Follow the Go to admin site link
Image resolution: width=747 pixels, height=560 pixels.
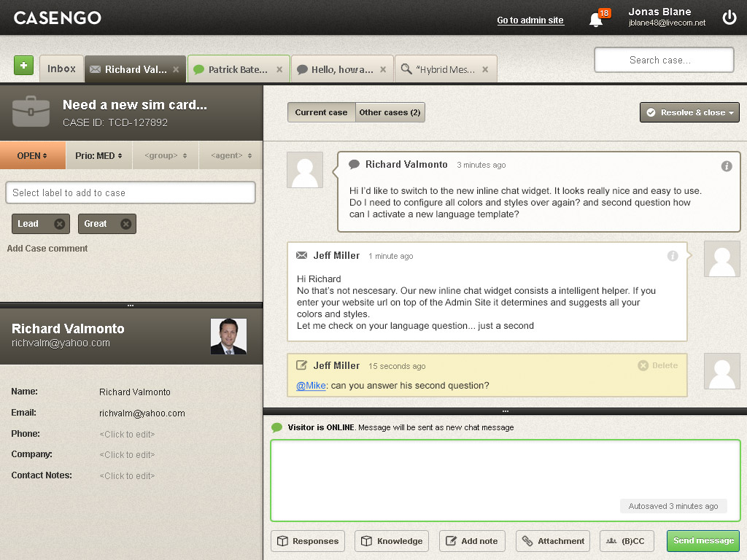pyautogui.click(x=530, y=20)
